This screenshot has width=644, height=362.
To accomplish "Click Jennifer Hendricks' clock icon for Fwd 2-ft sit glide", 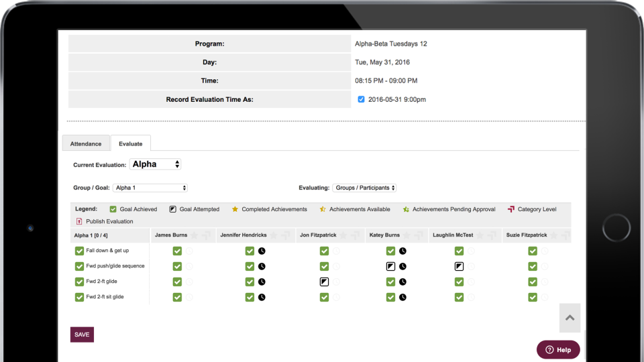I will 262,297.
